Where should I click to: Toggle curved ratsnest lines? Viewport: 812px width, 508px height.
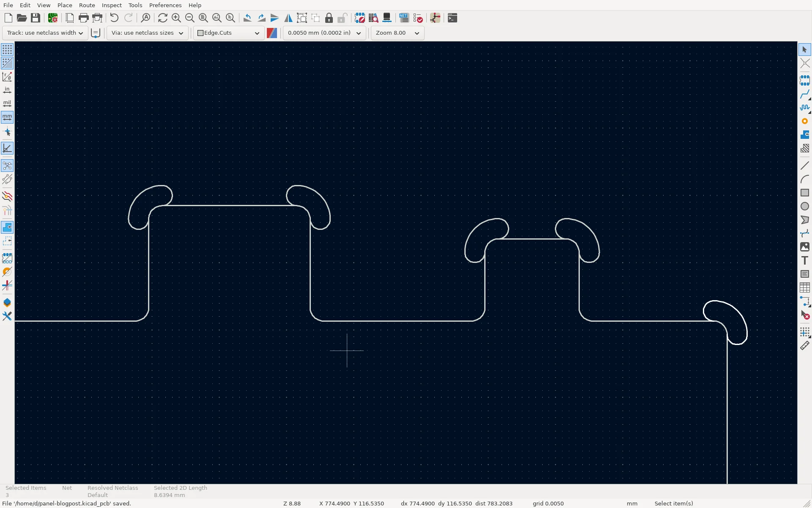pos(7,179)
